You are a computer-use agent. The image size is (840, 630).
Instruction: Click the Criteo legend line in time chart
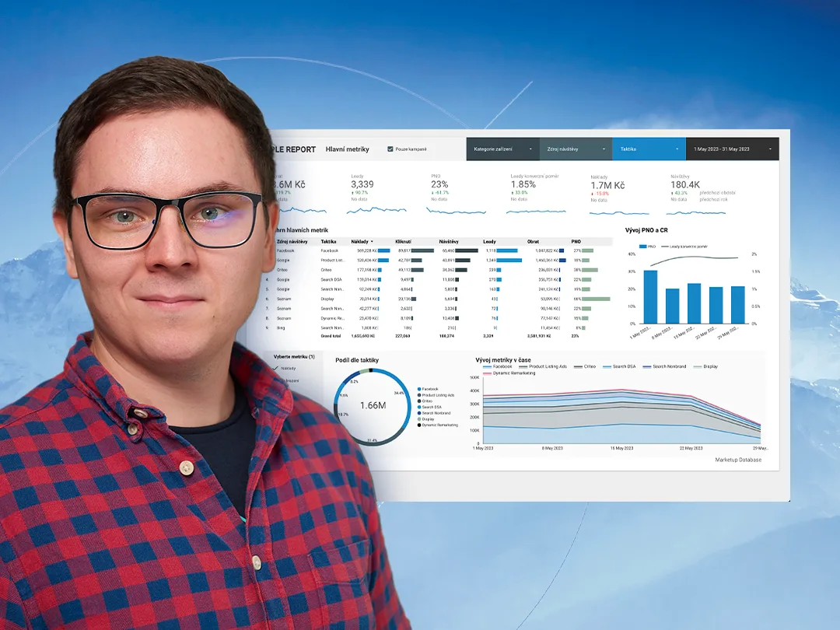578,366
